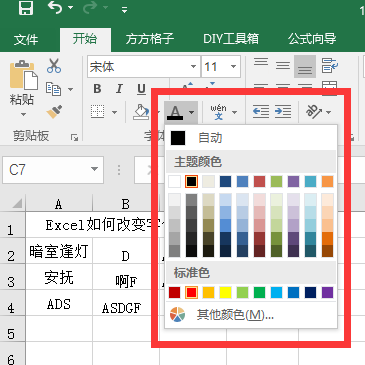Click the Font Color A button
Image resolution: width=365 pixels, height=365 pixels.
pyautogui.click(x=175, y=112)
